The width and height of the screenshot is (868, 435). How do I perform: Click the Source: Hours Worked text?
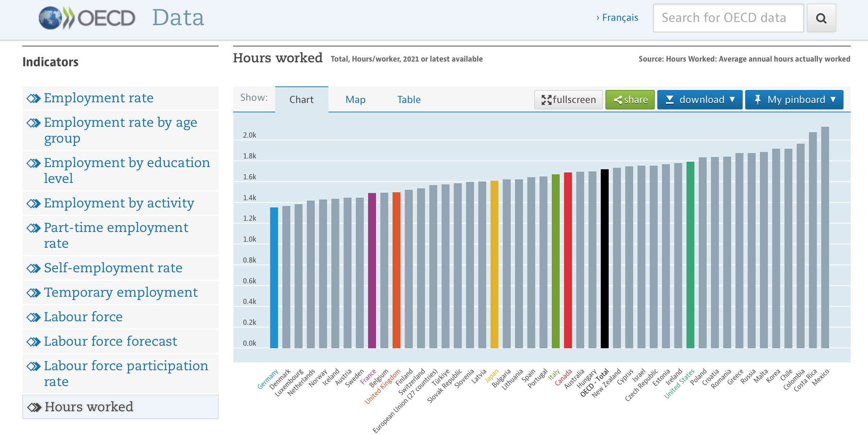point(744,59)
